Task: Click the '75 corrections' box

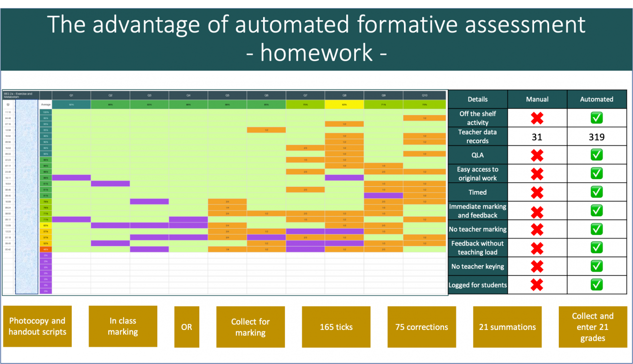Action: 422,327
